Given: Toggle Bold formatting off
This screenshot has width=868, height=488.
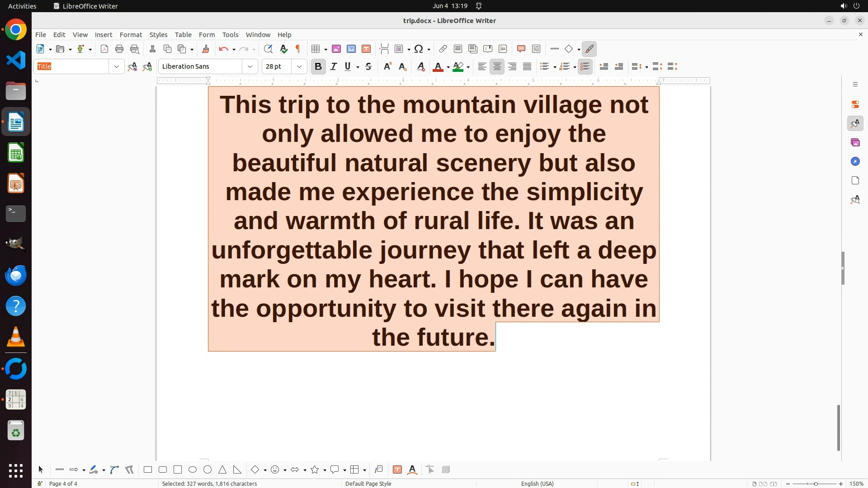Looking at the screenshot, I should pos(318,67).
